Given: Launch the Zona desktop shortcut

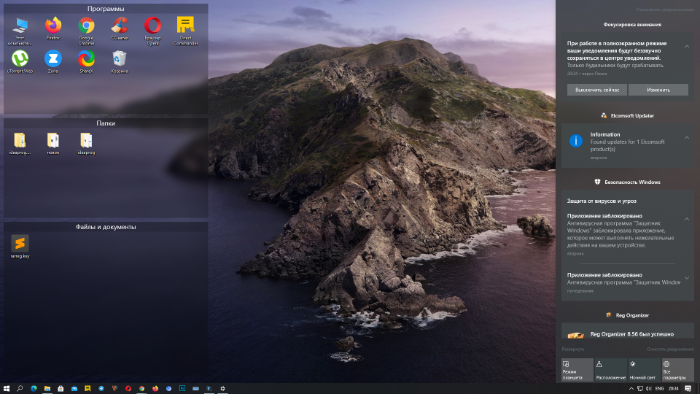Looking at the screenshot, I should point(53,62).
